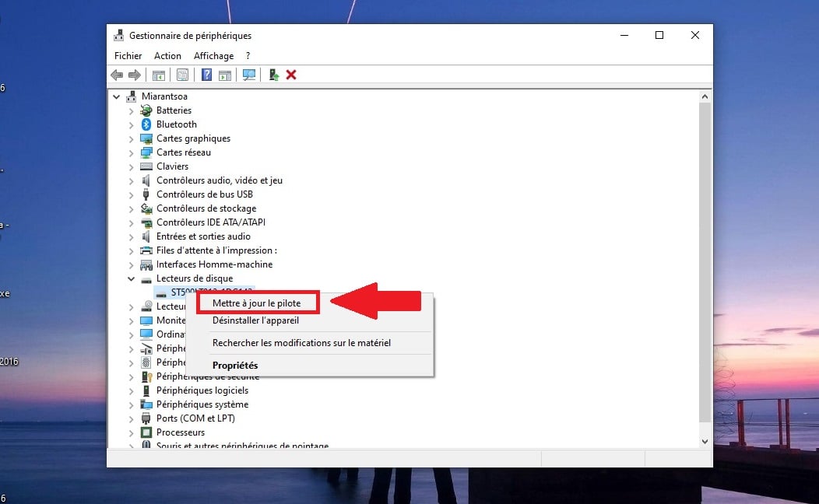Open the Properties toolbar icon
The height and width of the screenshot is (504, 819).
point(182,75)
